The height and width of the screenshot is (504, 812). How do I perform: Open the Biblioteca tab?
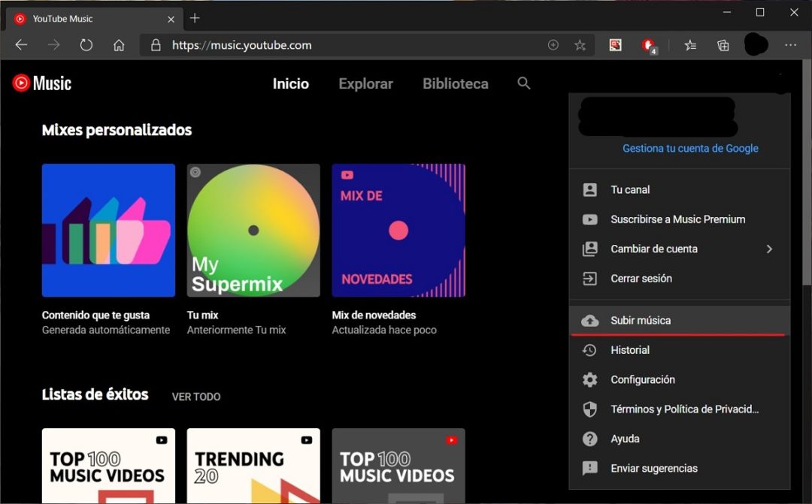click(x=455, y=84)
